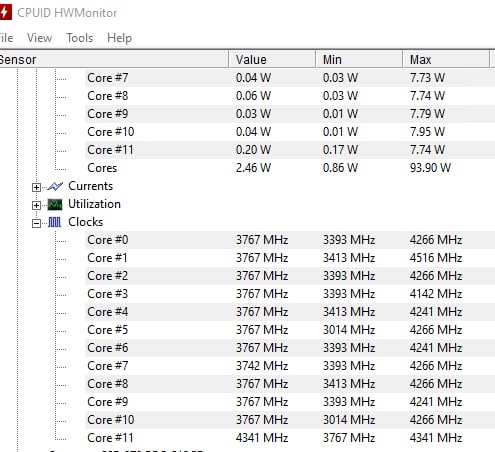This screenshot has width=495, height=452.
Task: Select Clocks row Core #8 at 3767 MHz
Action: (290, 384)
